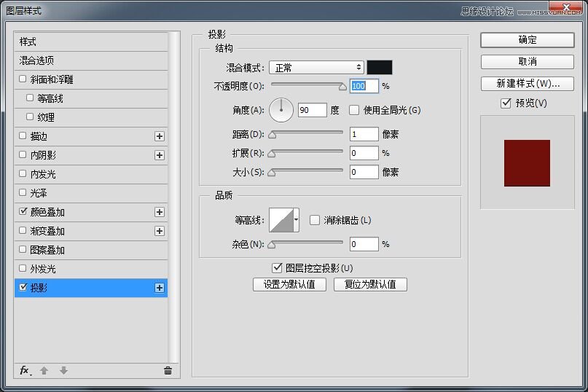Click the move effect up arrow

click(44, 371)
